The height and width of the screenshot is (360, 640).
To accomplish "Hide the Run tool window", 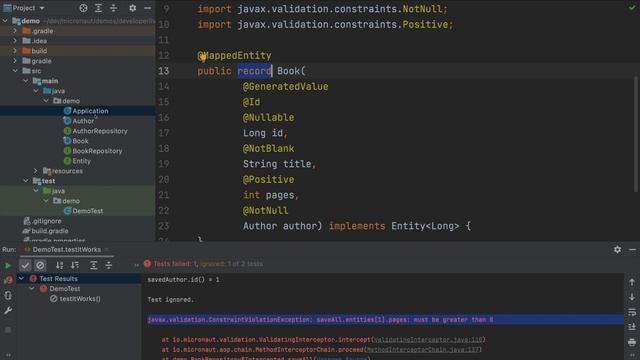I will pyautogui.click(x=632, y=249).
